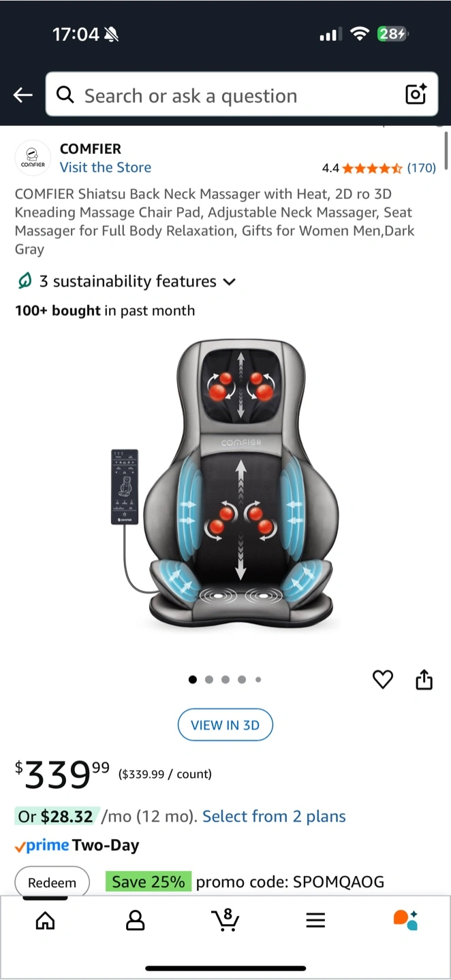Select second image carousel dot
This screenshot has height=980, width=451.
click(x=209, y=679)
